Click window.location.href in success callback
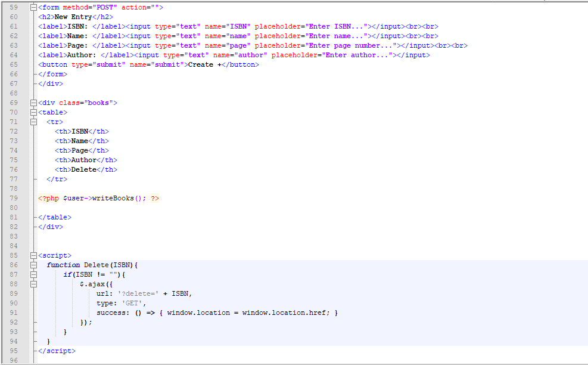Viewport: 588px width, 365px height. click(284, 313)
